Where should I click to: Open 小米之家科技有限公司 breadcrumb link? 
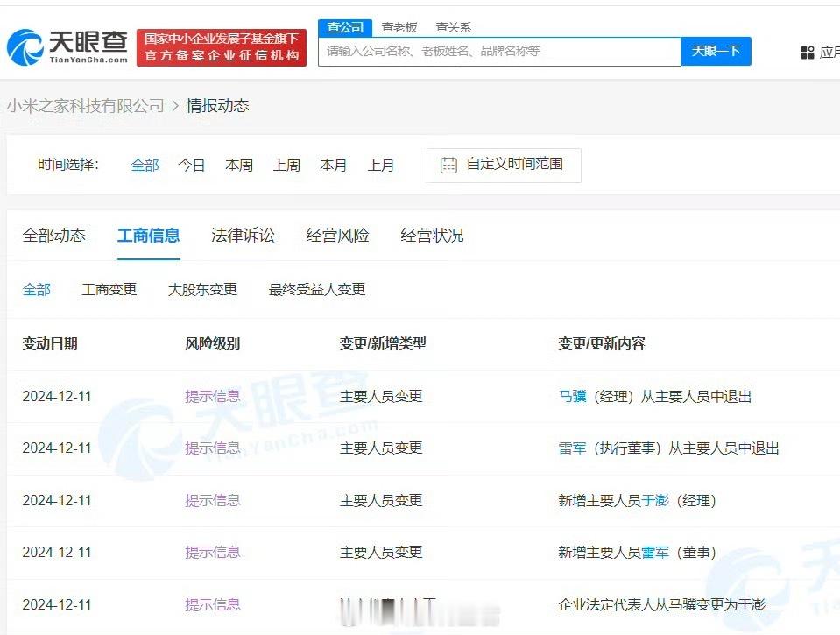[x=85, y=106]
